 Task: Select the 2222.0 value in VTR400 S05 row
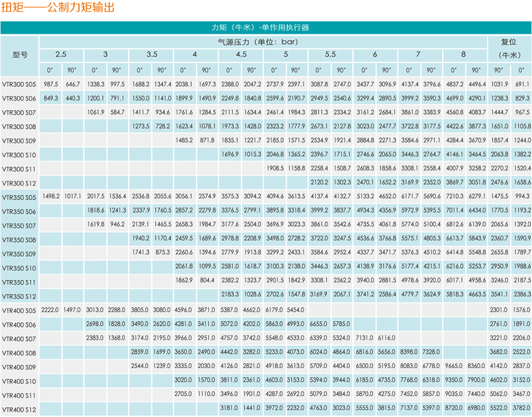click(x=50, y=310)
